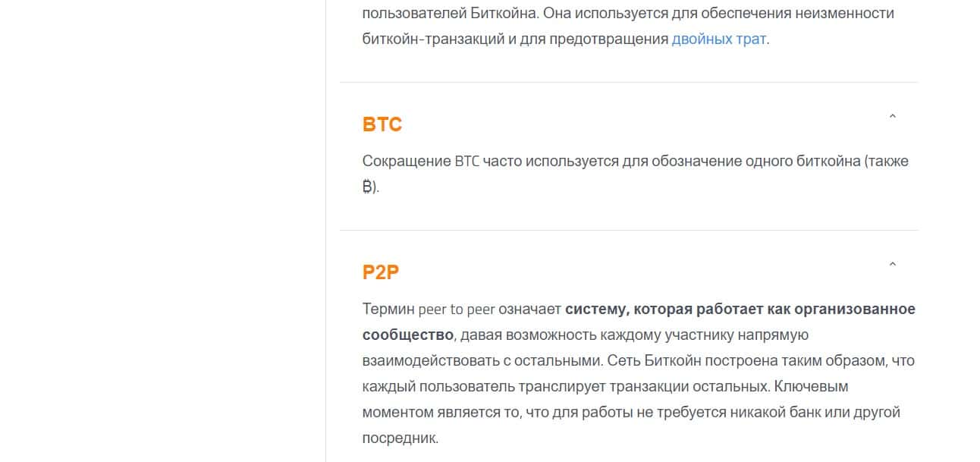Click the orange P2P heading
The image size is (980, 462).
tap(381, 272)
